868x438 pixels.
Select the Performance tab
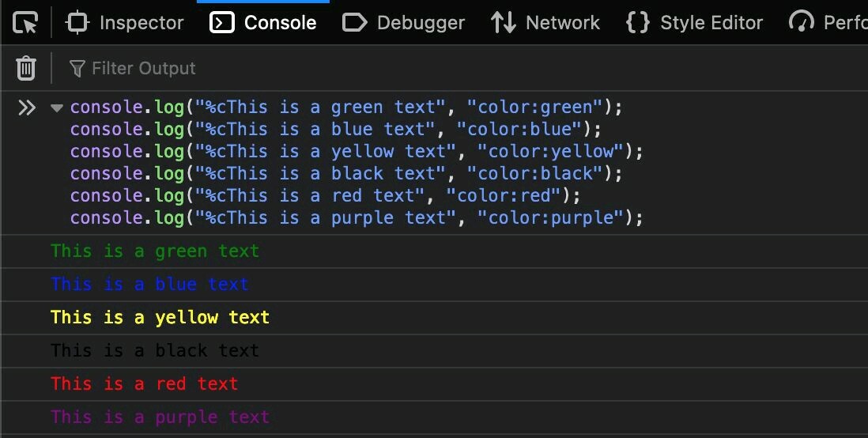coord(828,23)
